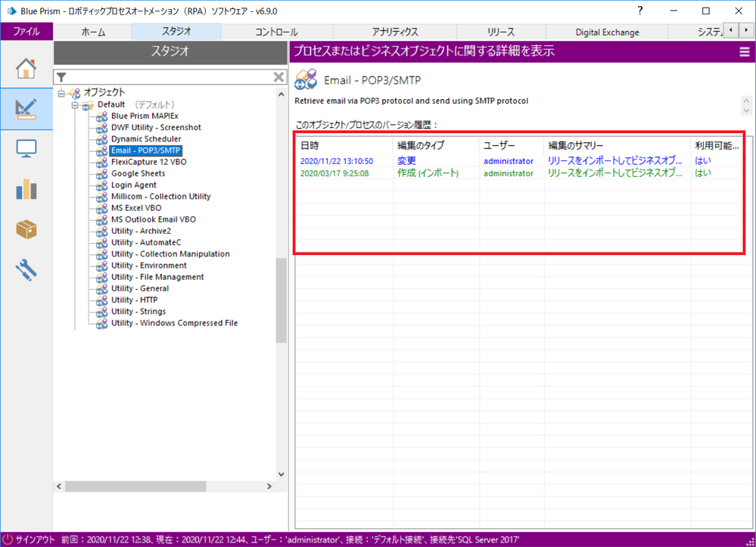Select Utility - AutomateC tree item

coord(146,243)
